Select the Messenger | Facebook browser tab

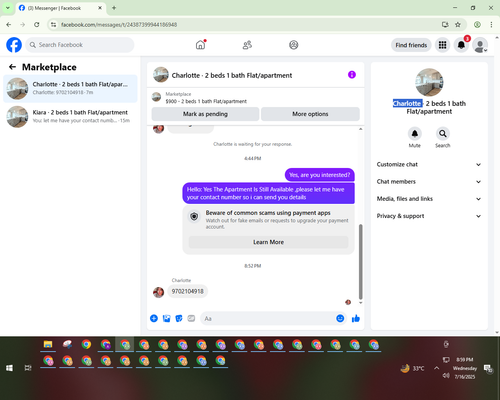pyautogui.click(x=60, y=8)
